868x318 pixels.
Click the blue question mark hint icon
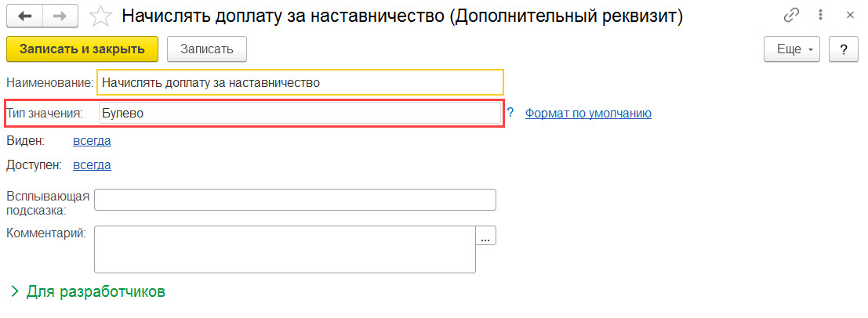pos(510,113)
